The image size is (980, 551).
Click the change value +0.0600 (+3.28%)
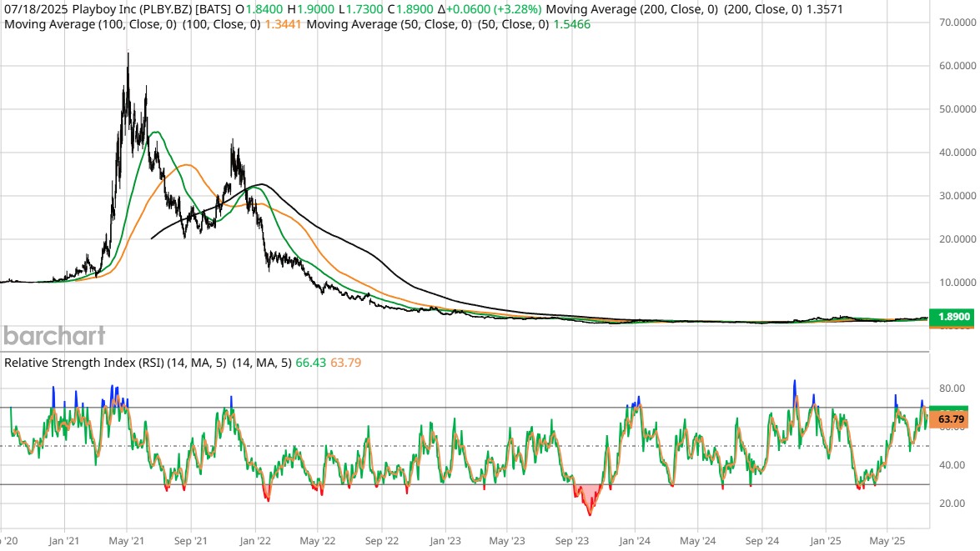click(x=494, y=9)
